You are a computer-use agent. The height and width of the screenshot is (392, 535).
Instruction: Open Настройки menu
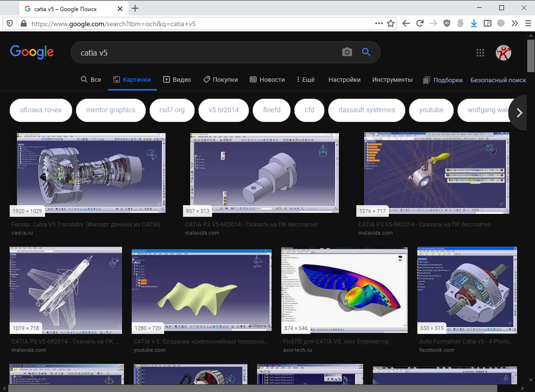tap(344, 79)
